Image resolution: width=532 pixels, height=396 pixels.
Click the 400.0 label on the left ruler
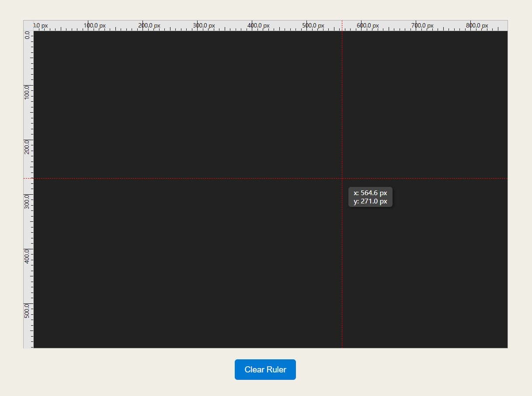pyautogui.click(x=28, y=256)
